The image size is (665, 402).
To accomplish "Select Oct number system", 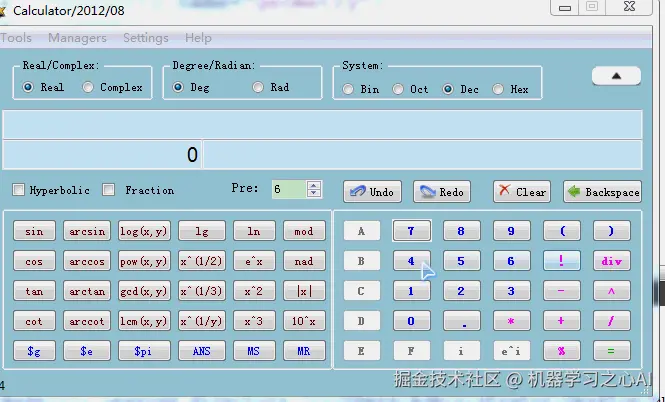I will click(398, 89).
